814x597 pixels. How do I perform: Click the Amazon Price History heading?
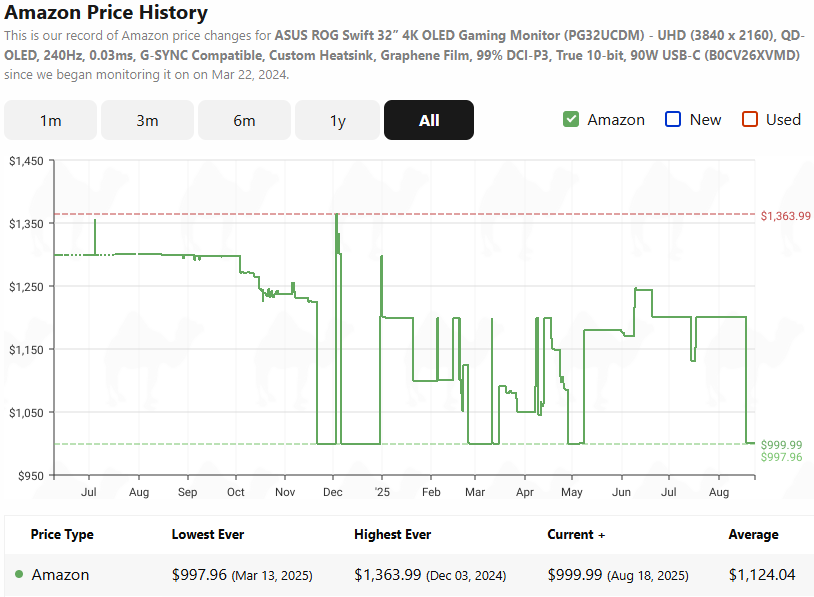tap(106, 12)
